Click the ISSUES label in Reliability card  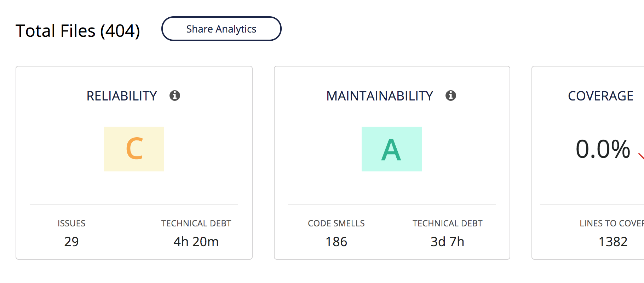point(71,224)
